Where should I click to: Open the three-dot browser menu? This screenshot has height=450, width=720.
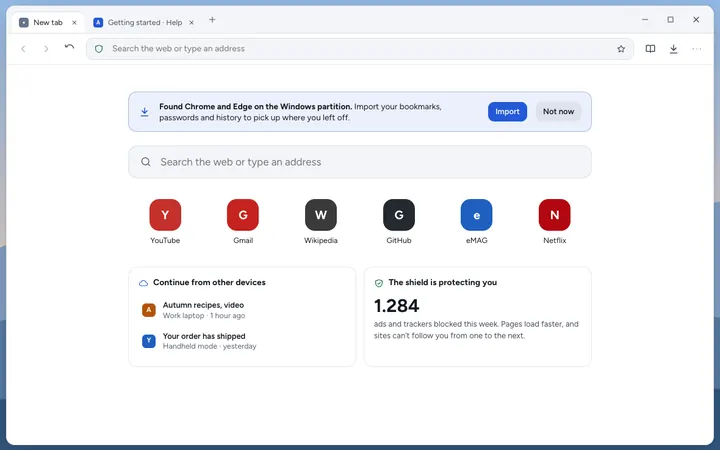point(697,49)
